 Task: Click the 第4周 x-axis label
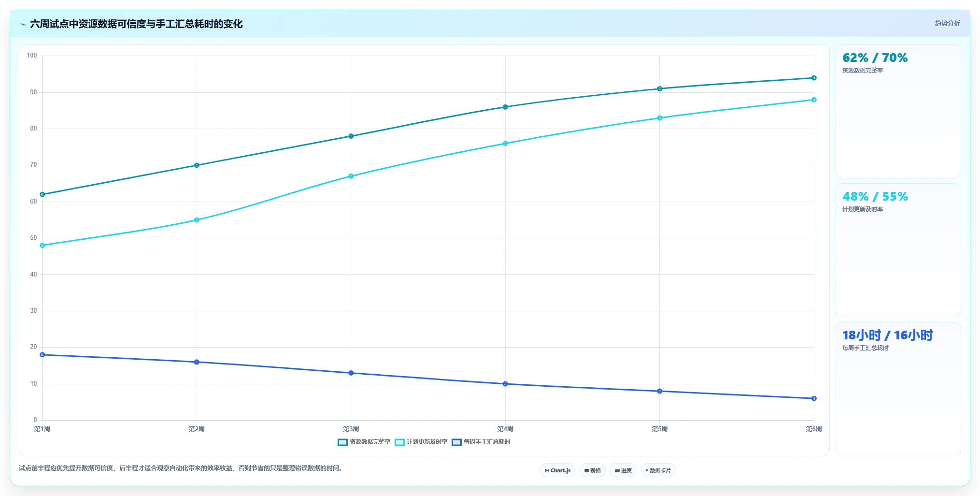pos(505,429)
